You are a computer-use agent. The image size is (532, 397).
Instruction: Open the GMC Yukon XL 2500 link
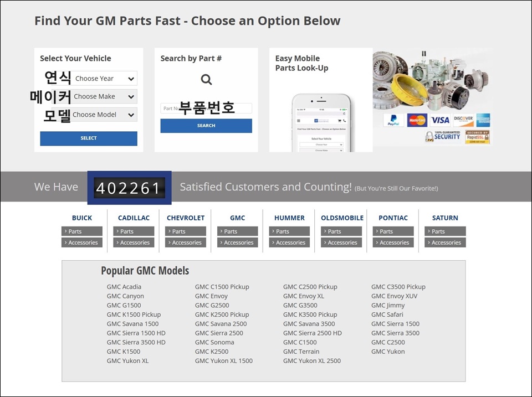pos(312,360)
